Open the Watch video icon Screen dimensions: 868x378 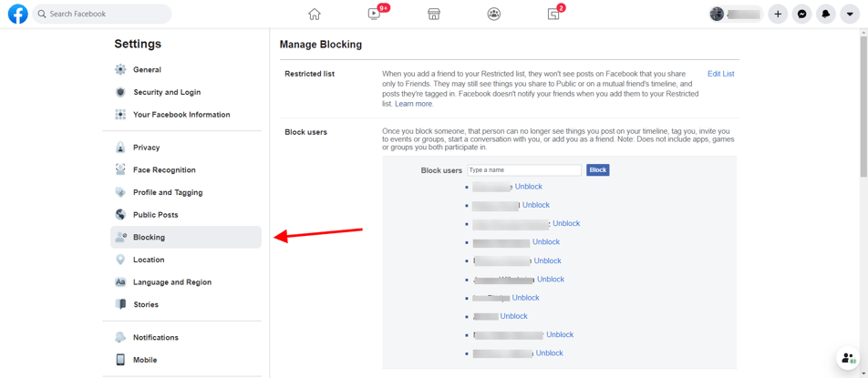tap(375, 15)
